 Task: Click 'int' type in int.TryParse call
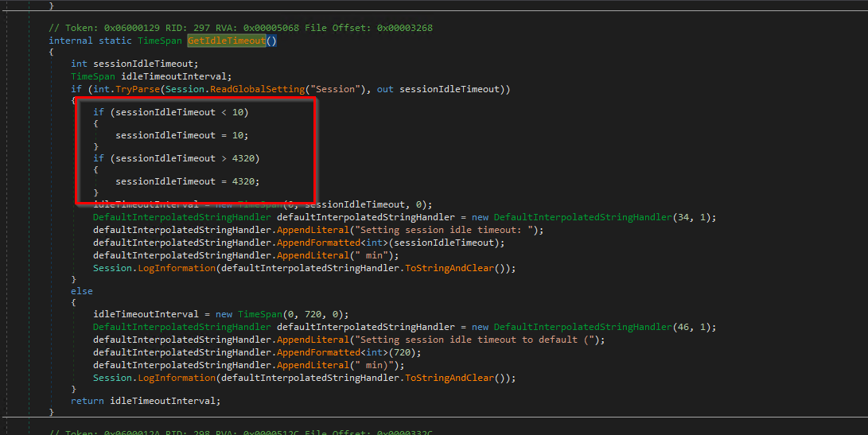(101, 89)
